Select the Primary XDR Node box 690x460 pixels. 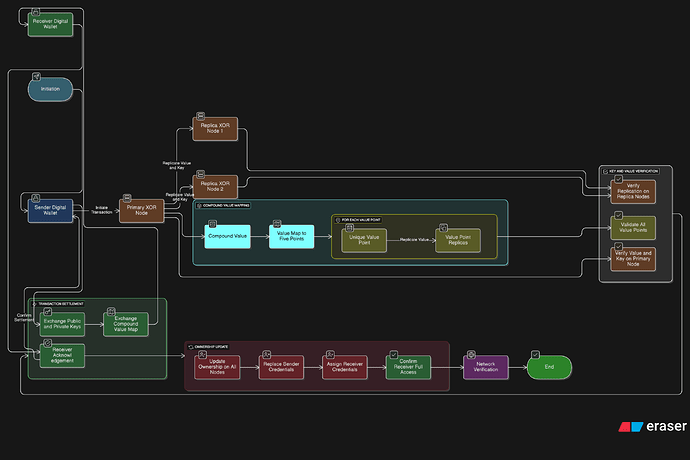tap(141, 210)
